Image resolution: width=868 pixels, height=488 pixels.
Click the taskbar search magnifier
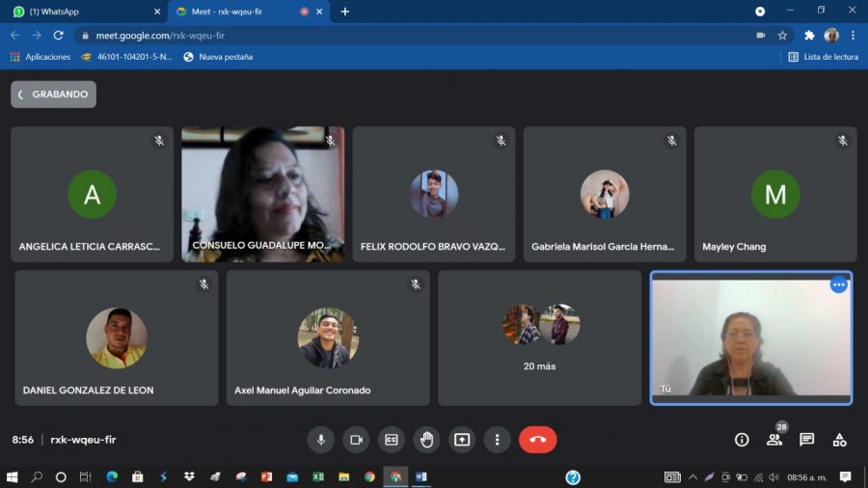37,477
